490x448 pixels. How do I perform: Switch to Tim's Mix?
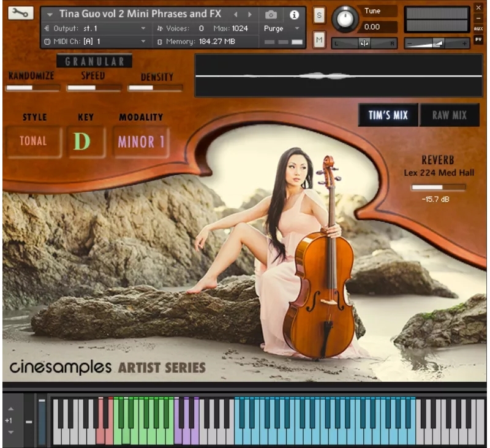pyautogui.click(x=388, y=115)
